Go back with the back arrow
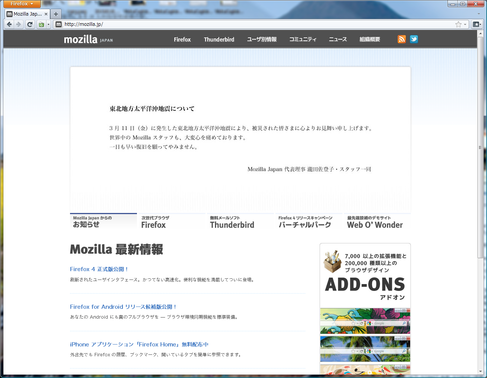The height and width of the screenshot is (378, 487). [9, 24]
